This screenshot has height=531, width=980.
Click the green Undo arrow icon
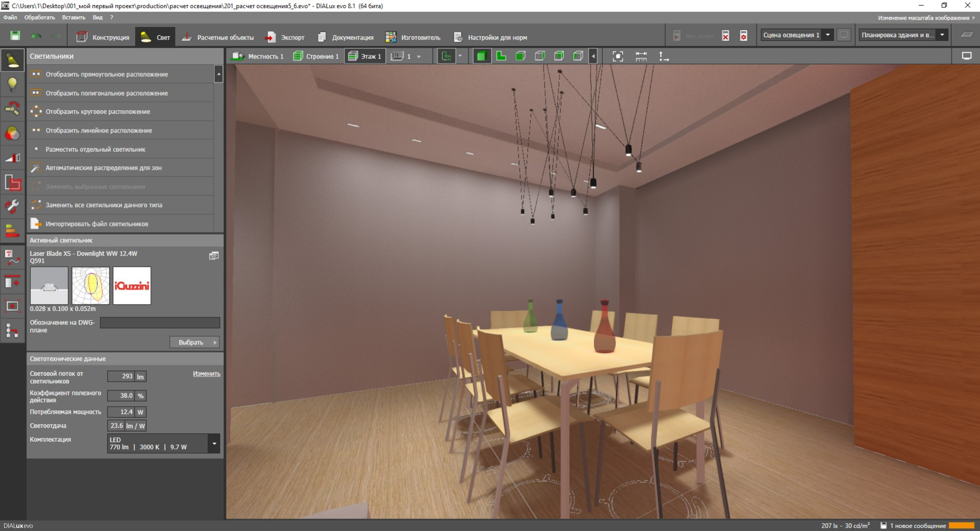[36, 36]
